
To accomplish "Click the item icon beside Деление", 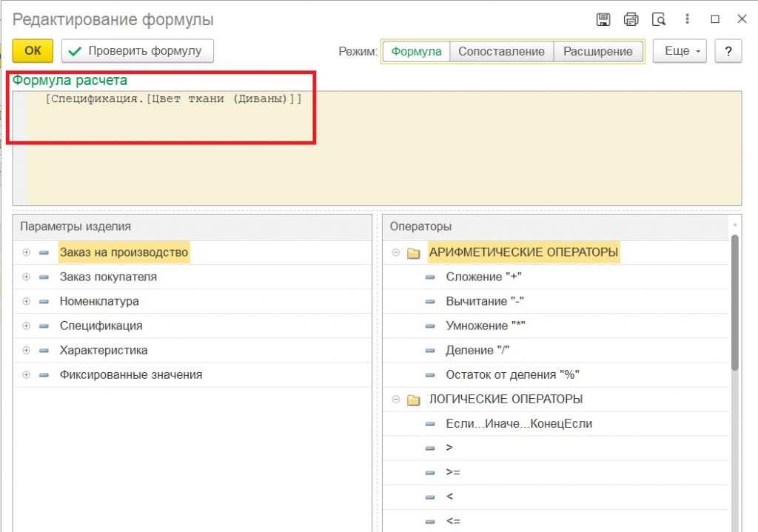I will click(x=430, y=351).
